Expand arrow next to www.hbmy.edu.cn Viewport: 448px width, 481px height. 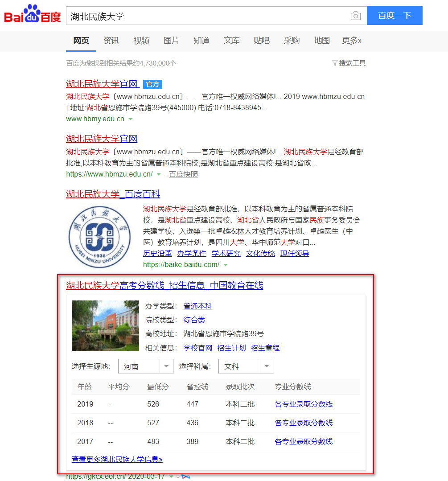click(x=131, y=119)
